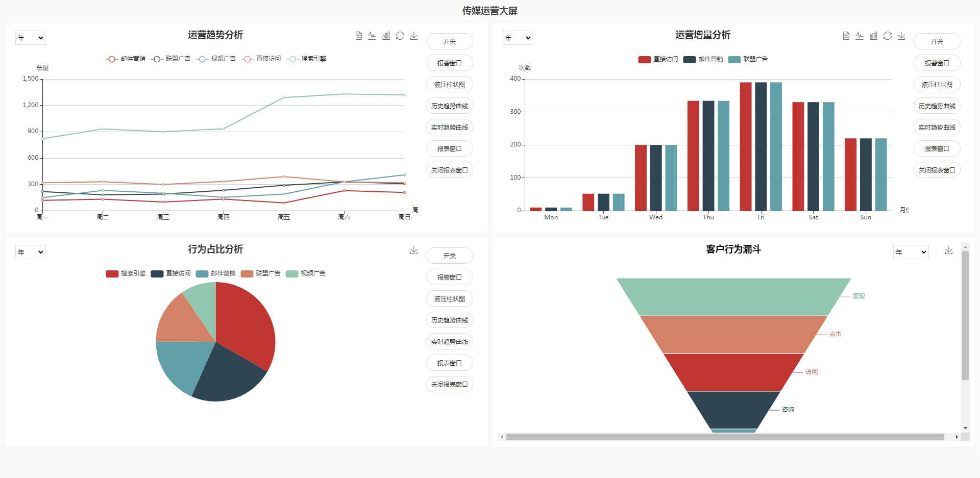Toggle 邮件营销 series in 运营增量分析 legend
Image resolution: width=980 pixels, height=478 pixels.
coord(703,60)
